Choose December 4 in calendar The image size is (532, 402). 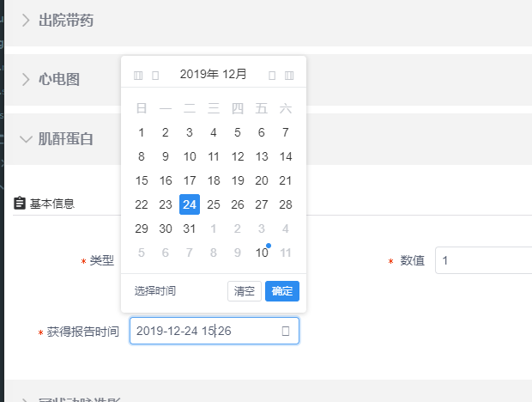click(214, 132)
